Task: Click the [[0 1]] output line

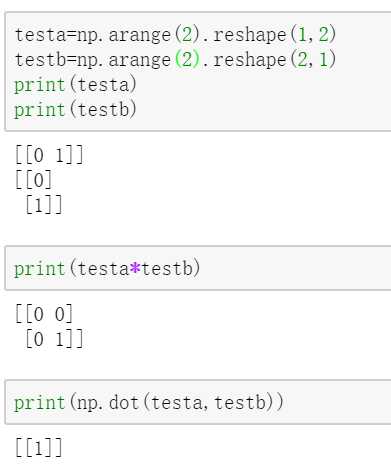Action: tap(49, 155)
